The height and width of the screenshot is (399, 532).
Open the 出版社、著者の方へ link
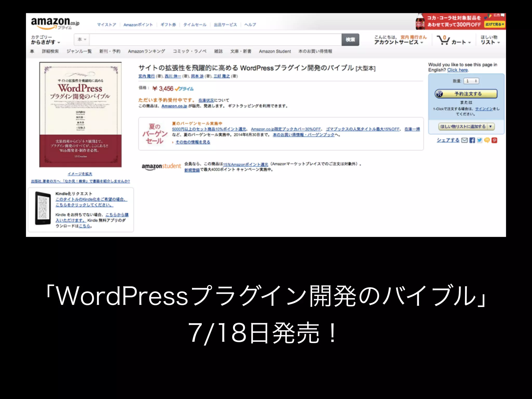[x=81, y=181]
